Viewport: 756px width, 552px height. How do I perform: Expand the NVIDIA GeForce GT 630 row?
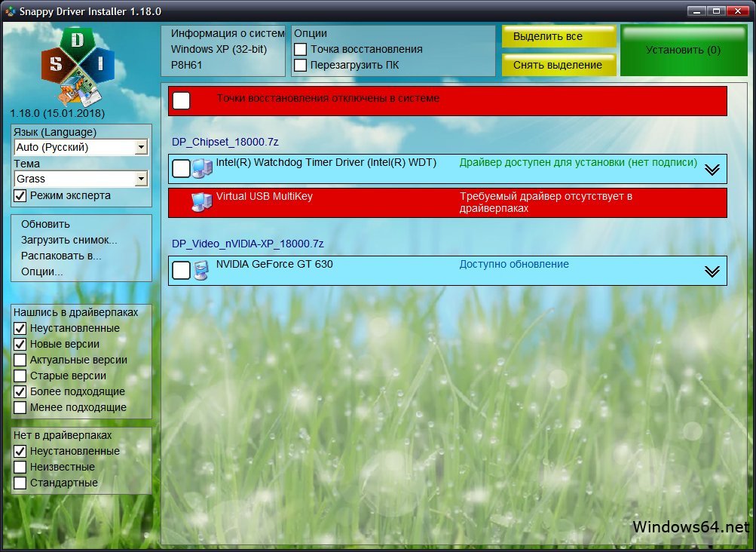[x=712, y=271]
